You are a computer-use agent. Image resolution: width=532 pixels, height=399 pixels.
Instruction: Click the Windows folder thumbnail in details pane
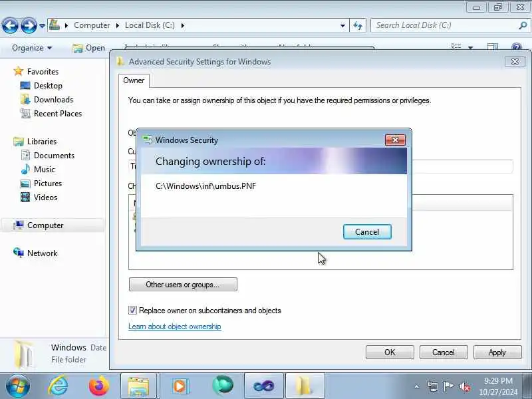[24, 354]
